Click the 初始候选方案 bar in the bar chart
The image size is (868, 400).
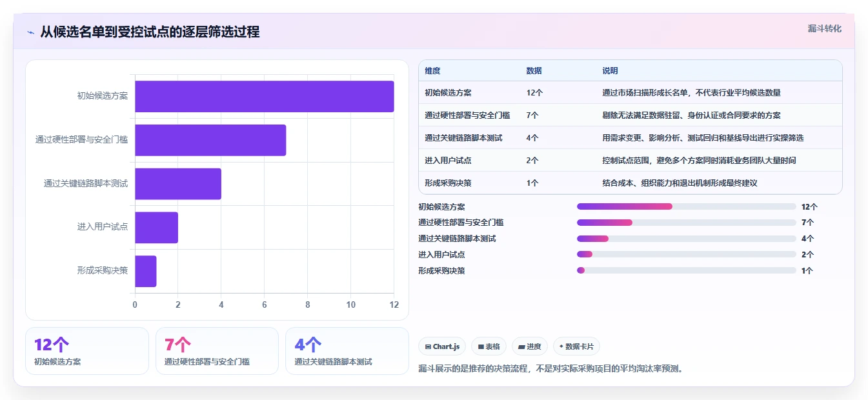click(264, 96)
